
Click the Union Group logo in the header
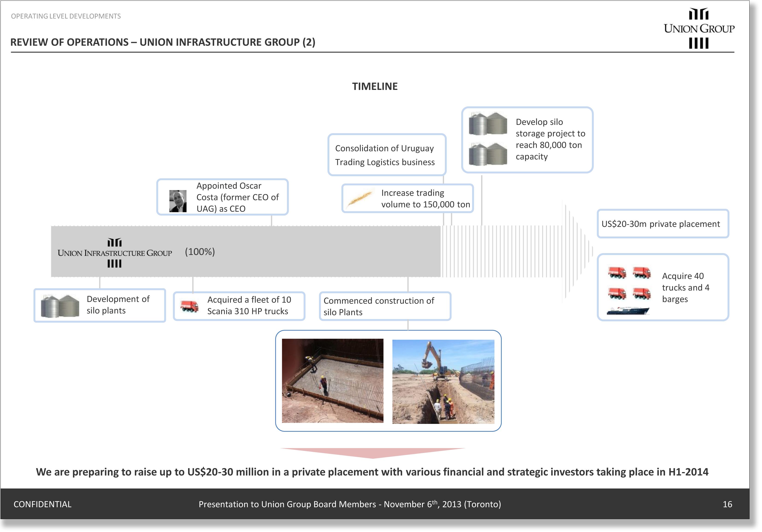tap(699, 28)
